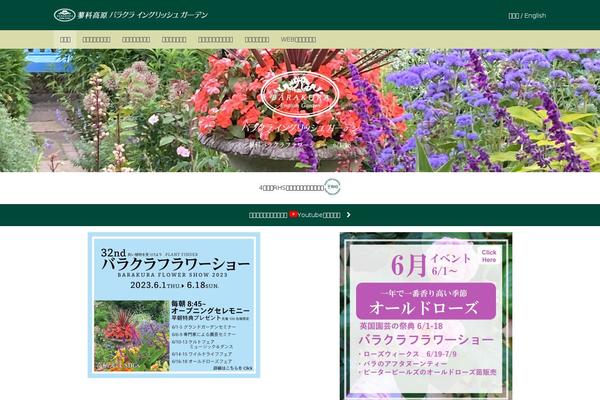Click the 英国園芸の祭典 6/1-18 text
600x400 pixels.
point(401,326)
